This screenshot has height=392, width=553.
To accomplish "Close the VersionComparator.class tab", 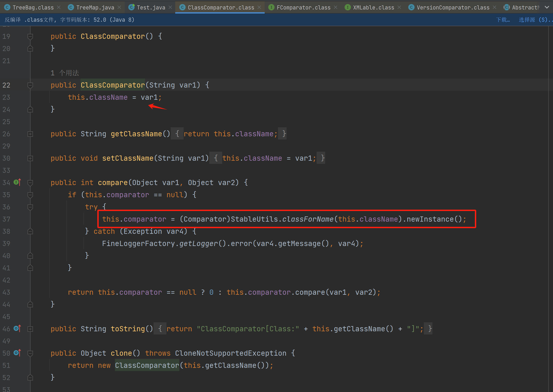I will tap(495, 7).
